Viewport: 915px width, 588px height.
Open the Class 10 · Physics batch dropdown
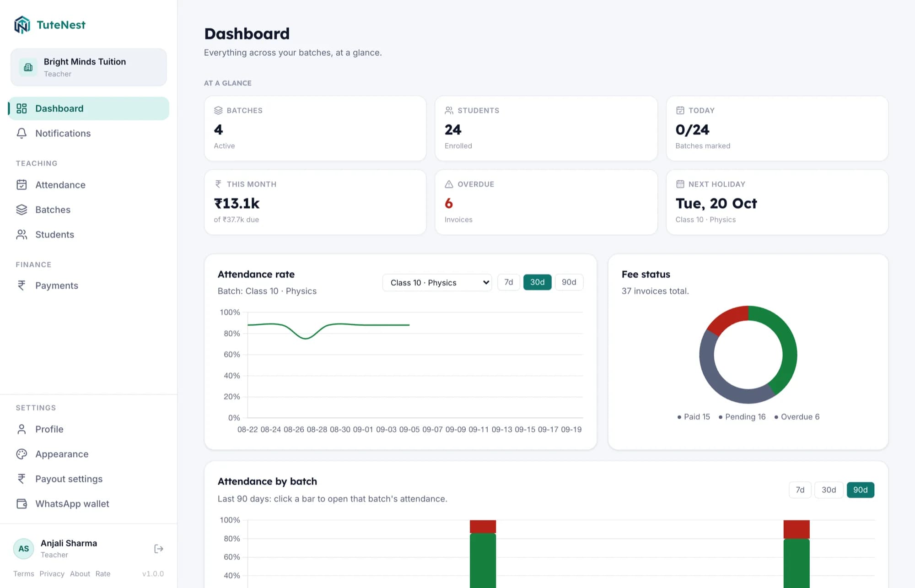click(x=437, y=282)
